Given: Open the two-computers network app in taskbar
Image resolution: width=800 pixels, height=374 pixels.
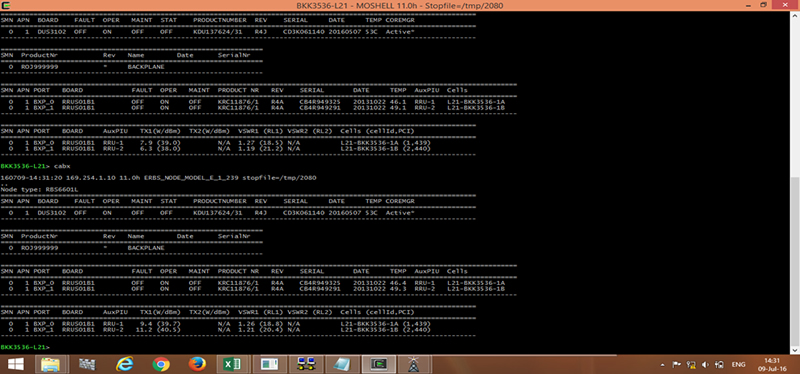Looking at the screenshot, I should pyautogui.click(x=306, y=364).
